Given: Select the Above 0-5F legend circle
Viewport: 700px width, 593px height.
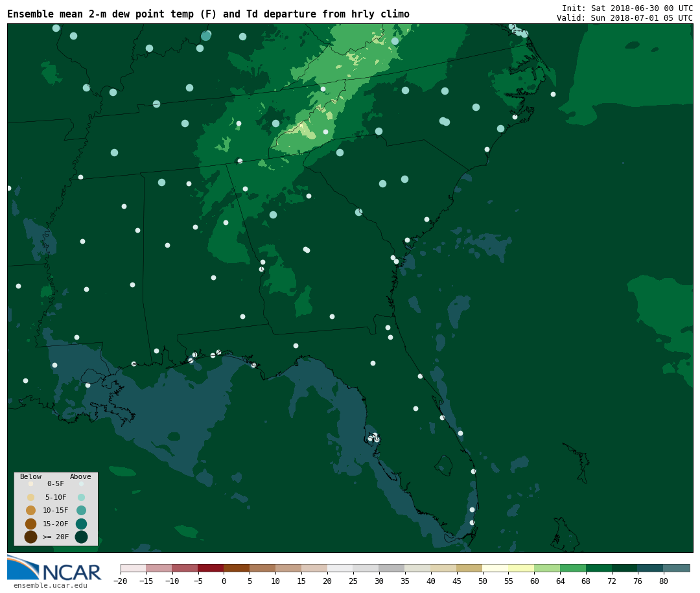Looking at the screenshot, I should [x=81, y=483].
